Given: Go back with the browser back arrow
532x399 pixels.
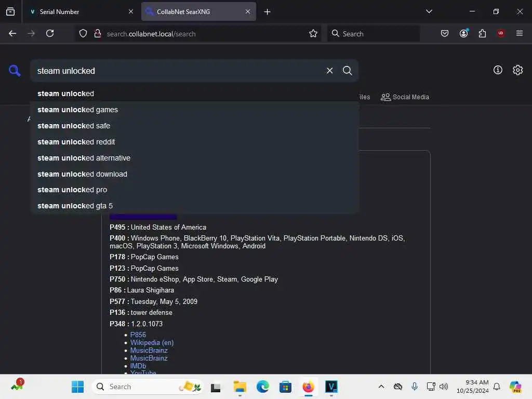Looking at the screenshot, I should click(x=12, y=33).
